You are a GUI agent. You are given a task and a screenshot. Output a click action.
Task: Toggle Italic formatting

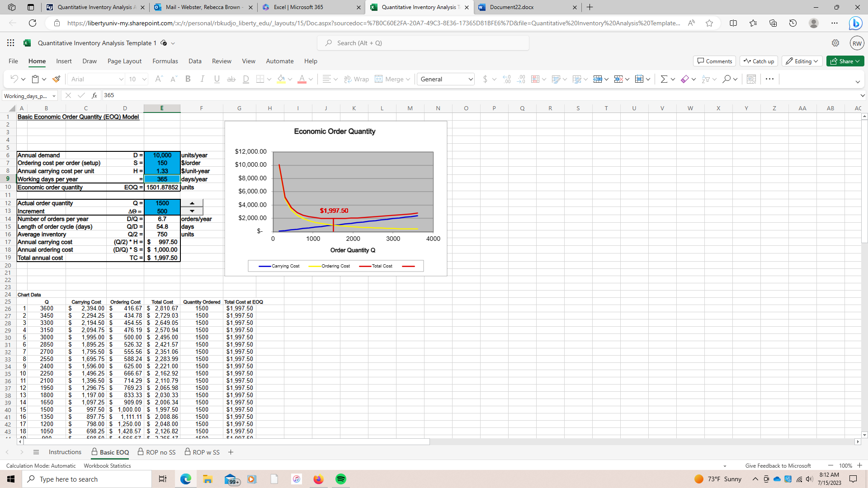tap(202, 79)
